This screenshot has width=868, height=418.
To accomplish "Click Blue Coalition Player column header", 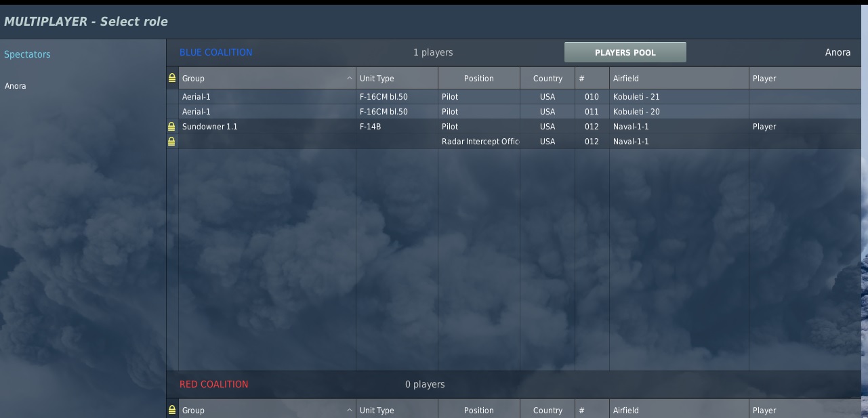I will (805, 79).
